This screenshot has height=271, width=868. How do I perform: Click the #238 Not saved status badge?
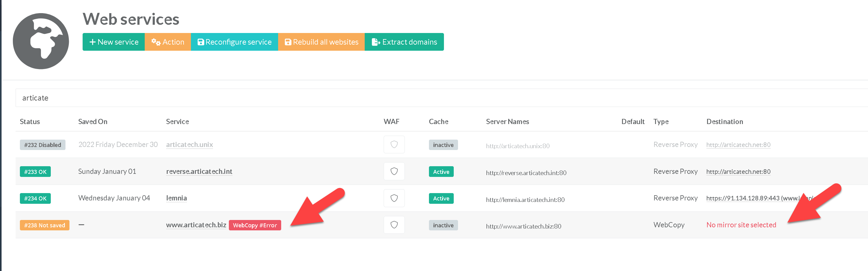44,225
